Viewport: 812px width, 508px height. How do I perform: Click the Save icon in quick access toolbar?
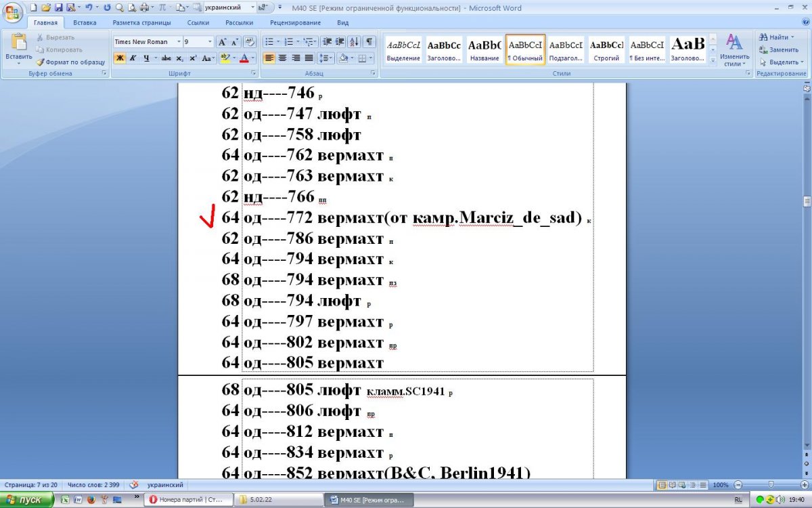pos(58,7)
